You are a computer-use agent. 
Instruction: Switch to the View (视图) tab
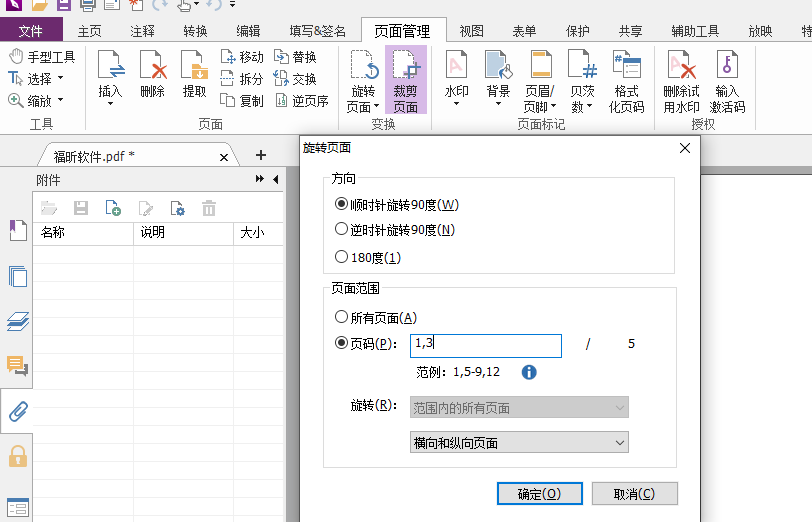coord(471,31)
